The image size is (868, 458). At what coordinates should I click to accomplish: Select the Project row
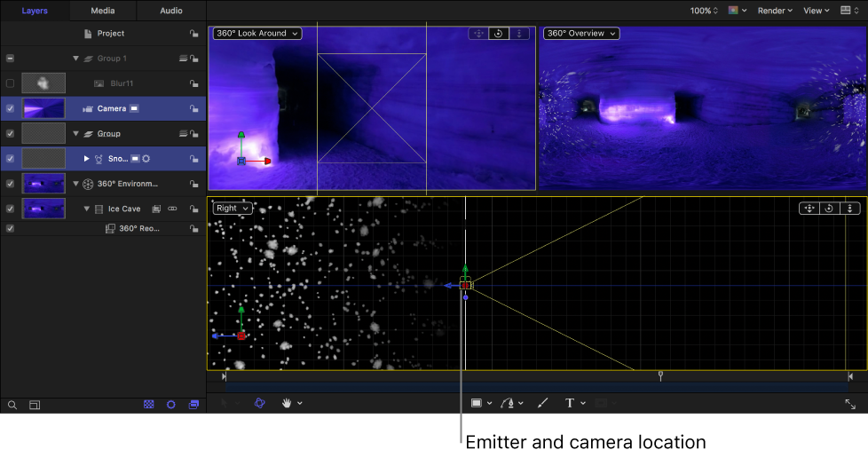click(103, 33)
